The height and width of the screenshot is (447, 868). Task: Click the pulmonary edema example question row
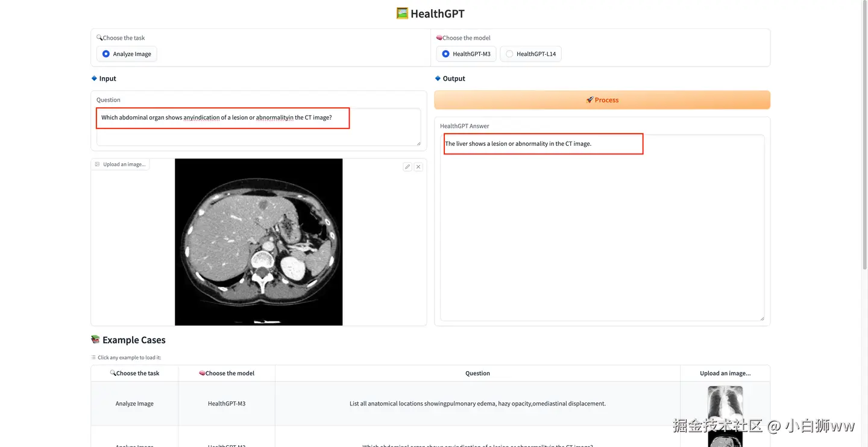pos(477,404)
